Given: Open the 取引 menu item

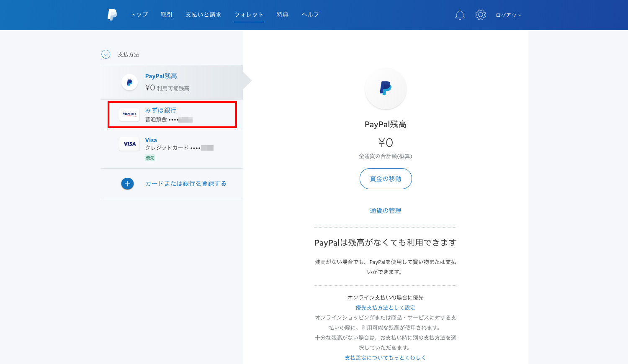Looking at the screenshot, I should point(167,15).
